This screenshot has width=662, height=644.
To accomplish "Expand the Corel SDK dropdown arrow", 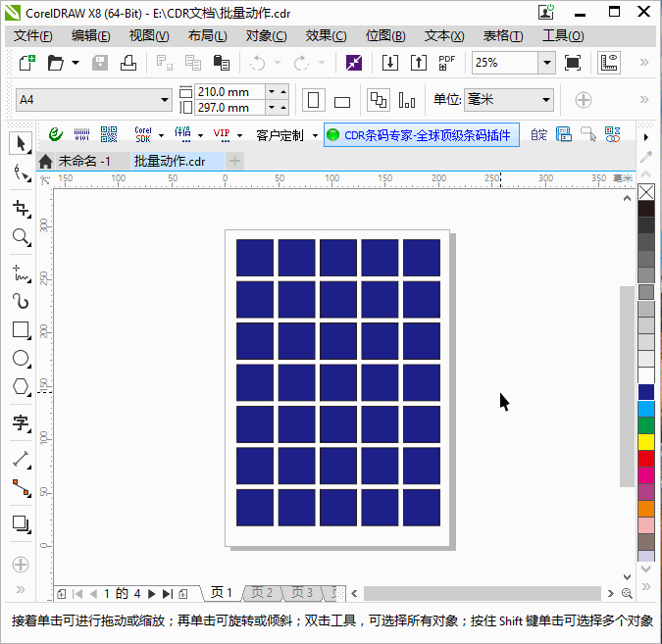I will coord(161,135).
